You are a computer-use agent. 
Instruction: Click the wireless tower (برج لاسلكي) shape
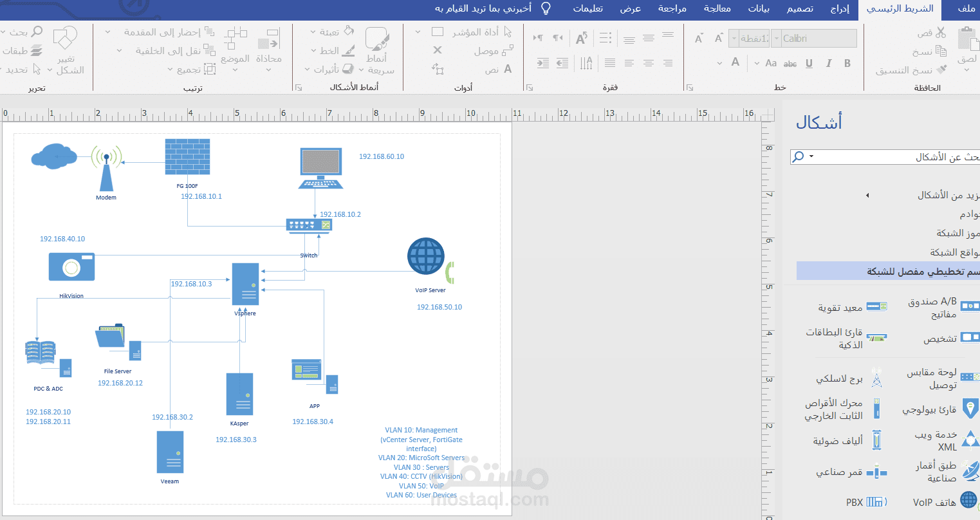click(876, 378)
